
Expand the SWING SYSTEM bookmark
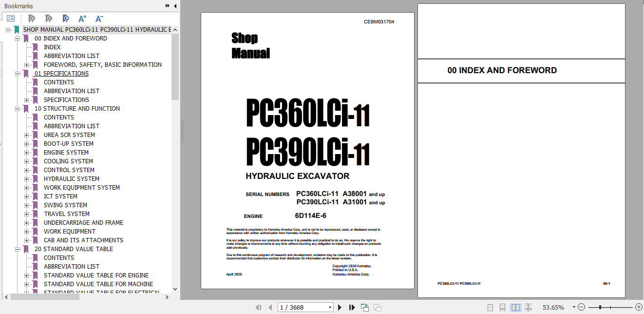pos(27,205)
